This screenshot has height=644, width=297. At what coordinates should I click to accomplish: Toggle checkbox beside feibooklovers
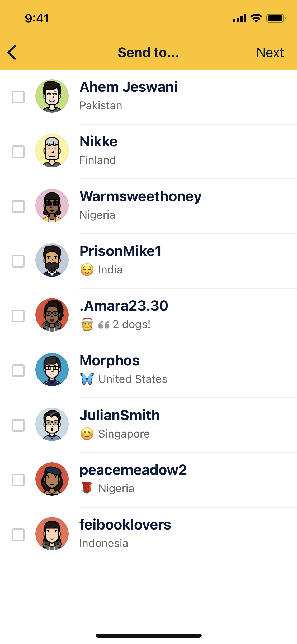tap(18, 535)
